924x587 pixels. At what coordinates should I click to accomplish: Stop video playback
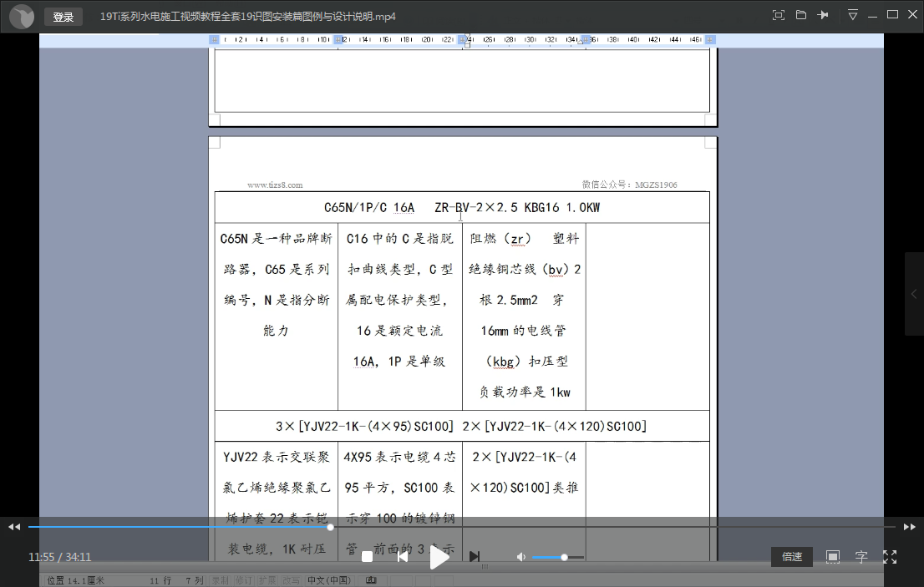point(367,556)
